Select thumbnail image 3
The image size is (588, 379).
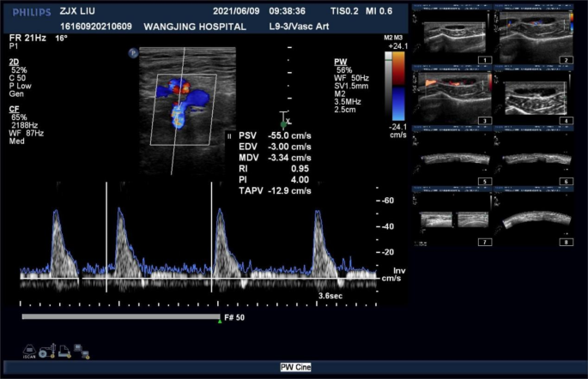[x=452, y=96]
